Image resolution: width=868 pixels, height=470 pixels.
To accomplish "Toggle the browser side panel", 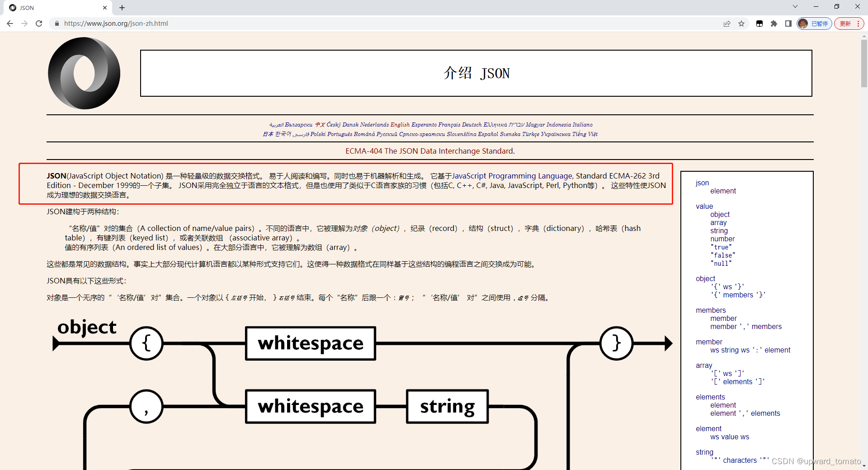I will click(x=788, y=23).
